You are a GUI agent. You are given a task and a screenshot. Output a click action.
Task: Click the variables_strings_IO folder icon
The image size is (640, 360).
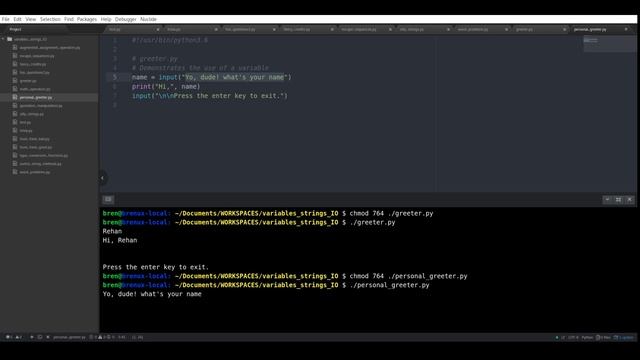9,39
